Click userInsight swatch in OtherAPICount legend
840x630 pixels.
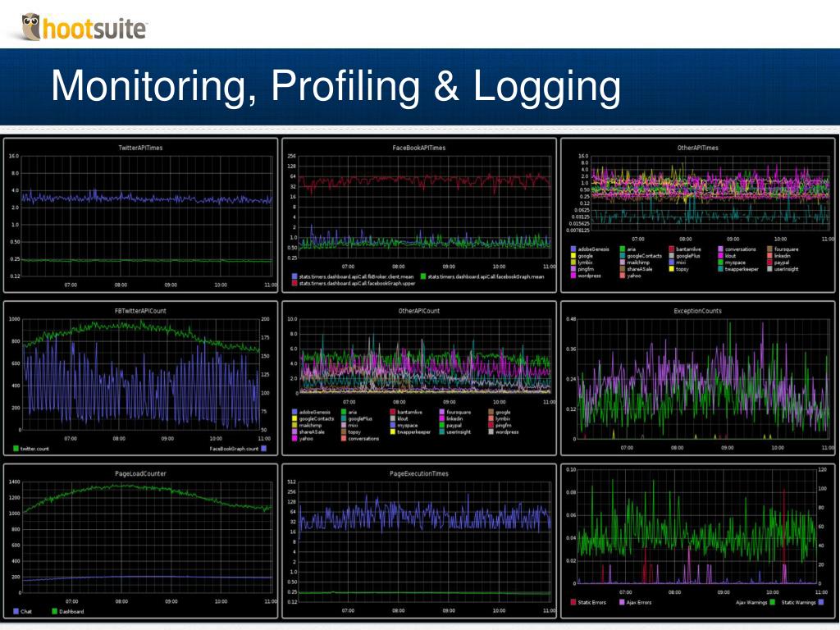[x=442, y=431]
